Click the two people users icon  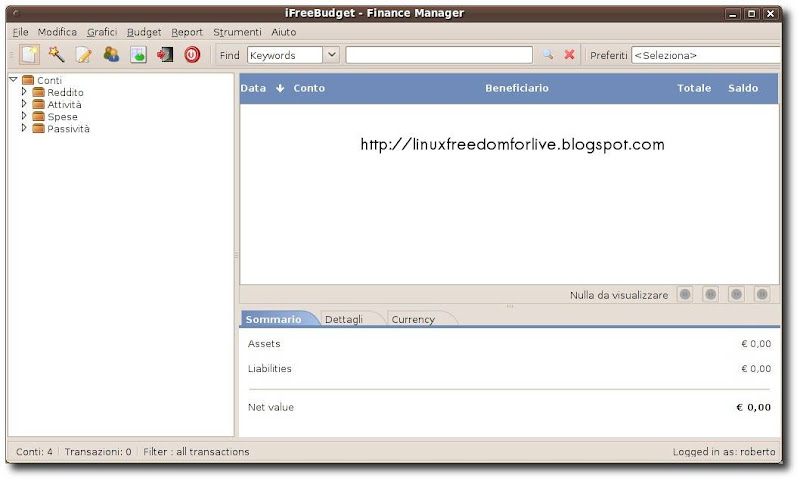click(x=111, y=55)
